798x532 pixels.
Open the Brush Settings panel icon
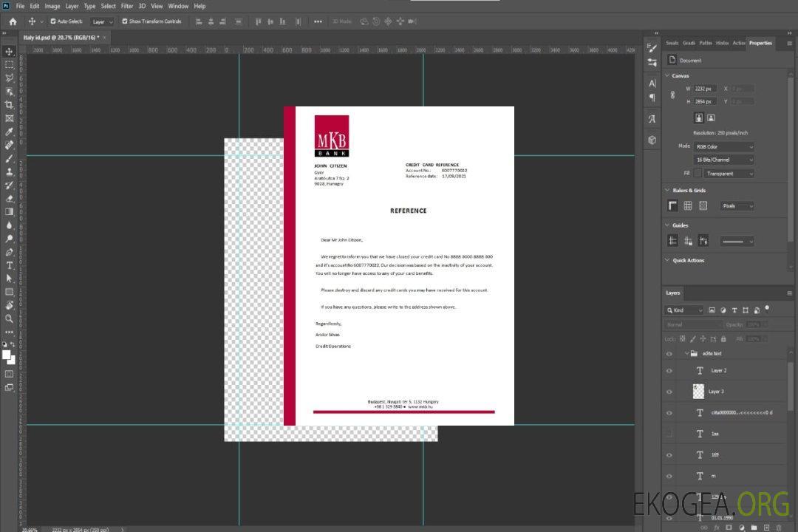point(652,47)
